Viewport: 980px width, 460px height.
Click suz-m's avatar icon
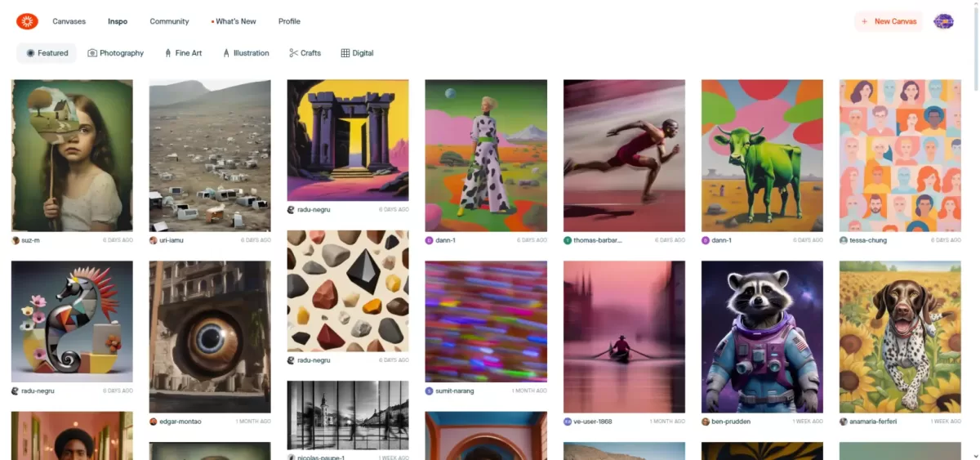[16, 240]
